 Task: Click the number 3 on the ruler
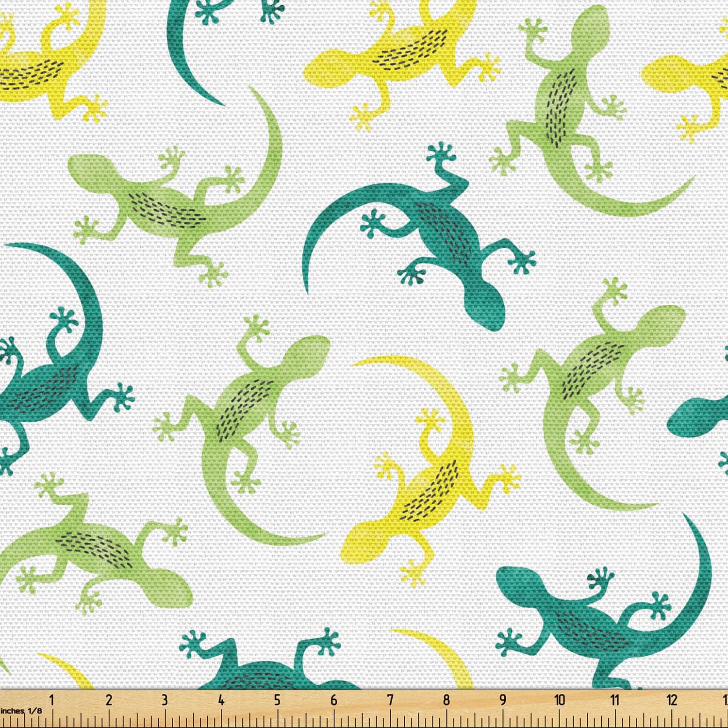(x=165, y=700)
